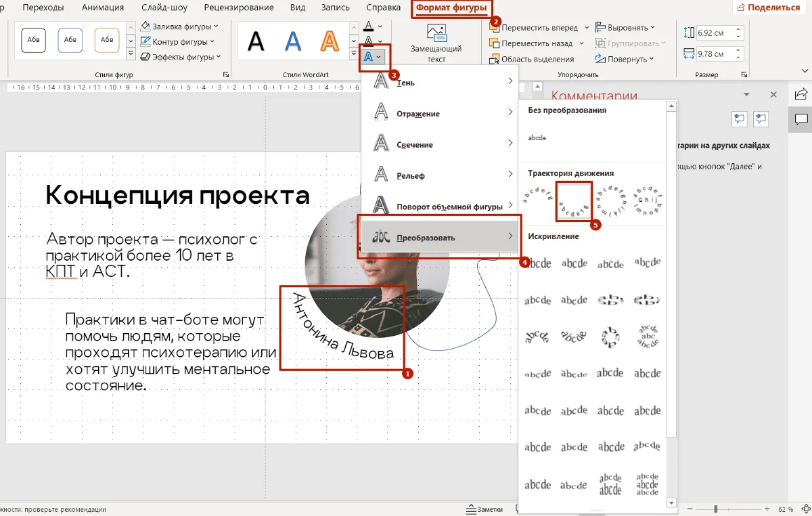Apply black plain WordArt style A
This screenshot has height=516, width=812.
pos(256,41)
